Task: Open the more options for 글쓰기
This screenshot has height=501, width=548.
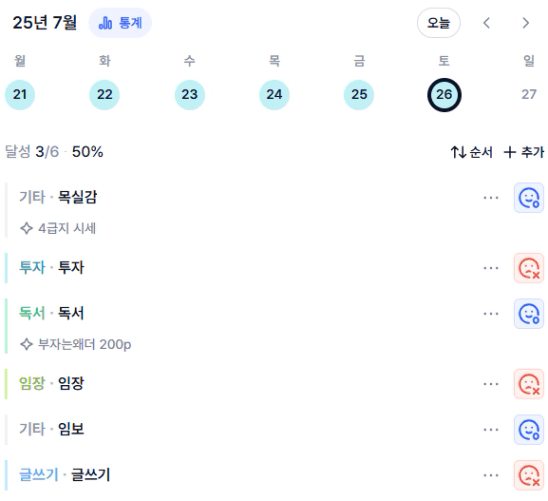Action: 491,475
